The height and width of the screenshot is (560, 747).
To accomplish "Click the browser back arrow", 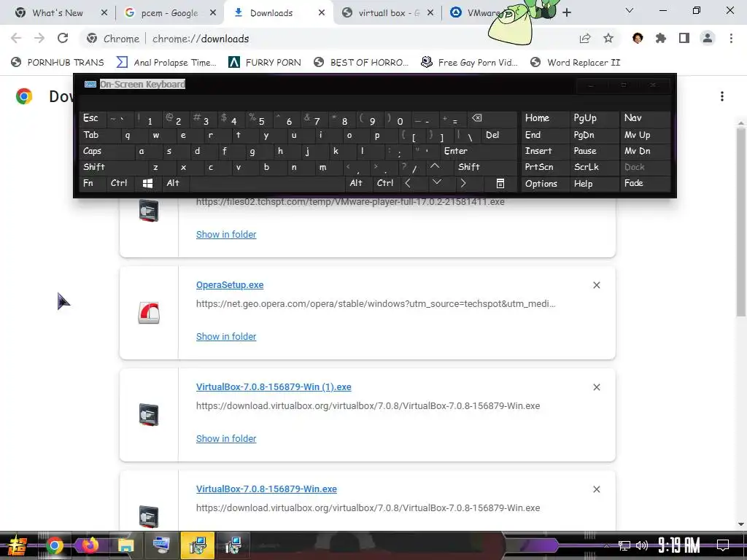I will pos(16,38).
